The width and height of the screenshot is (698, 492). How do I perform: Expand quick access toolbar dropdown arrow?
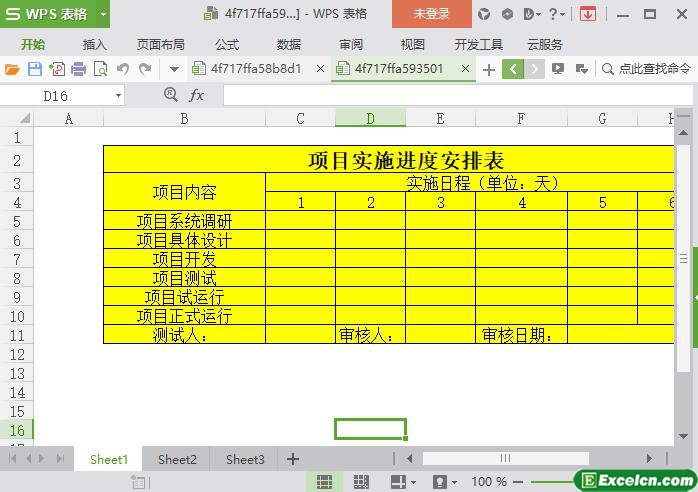point(174,69)
